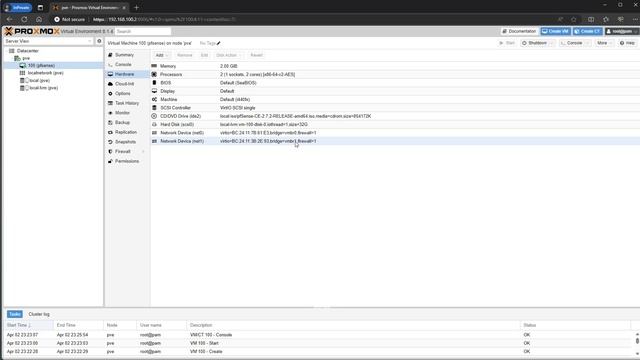
Task: Select the VM/CT 100 - Console task row
Action: tap(318, 335)
